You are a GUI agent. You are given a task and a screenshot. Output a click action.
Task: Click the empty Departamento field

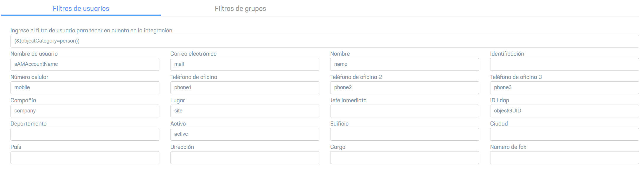point(85,134)
